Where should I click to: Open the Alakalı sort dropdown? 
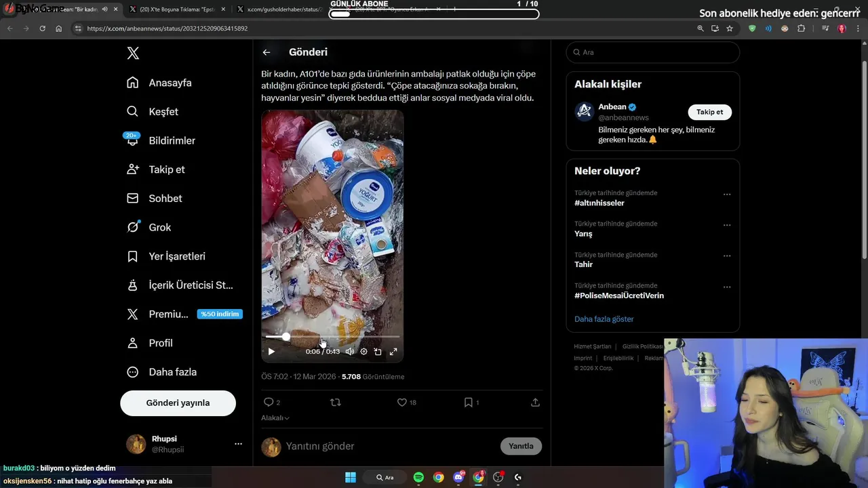275,418
